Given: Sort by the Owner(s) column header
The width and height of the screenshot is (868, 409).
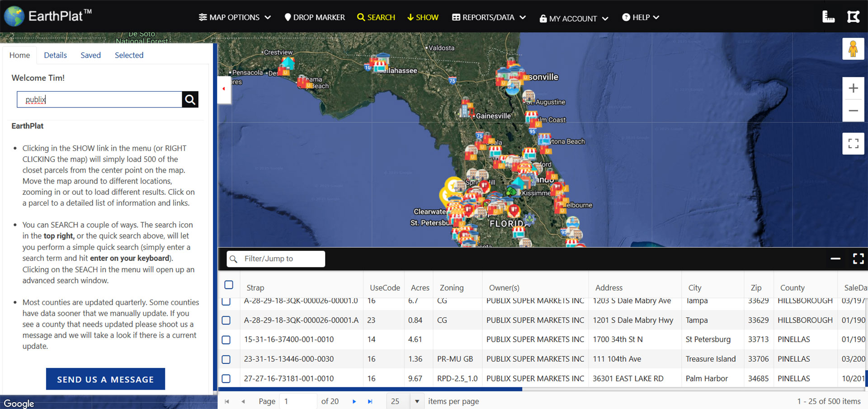Looking at the screenshot, I should point(504,288).
